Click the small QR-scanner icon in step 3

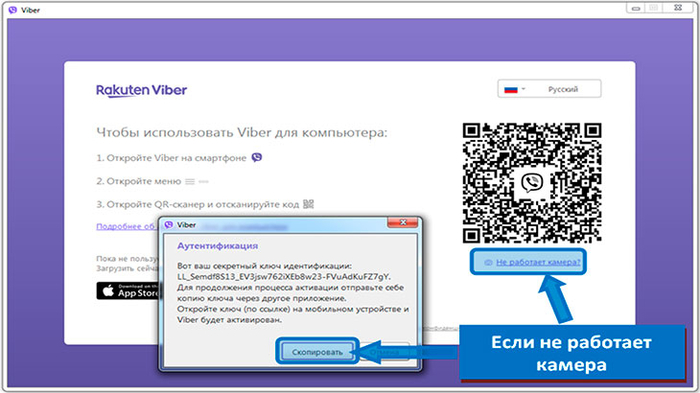tap(308, 204)
